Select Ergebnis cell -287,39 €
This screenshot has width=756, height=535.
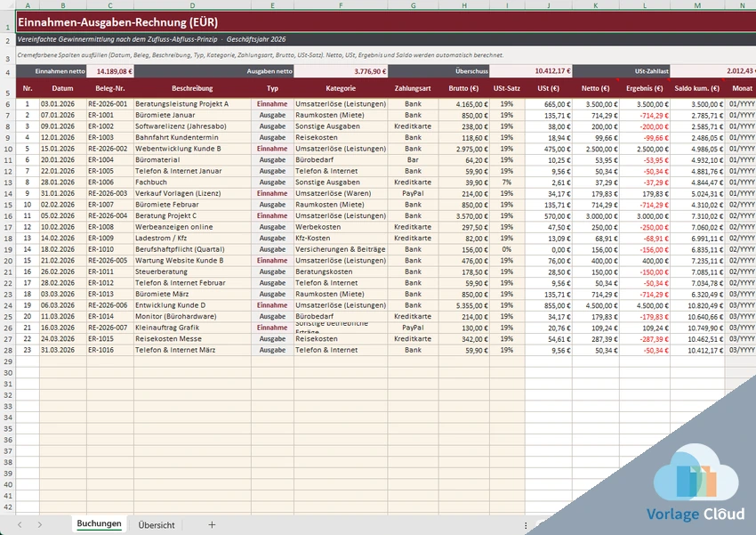click(x=645, y=338)
